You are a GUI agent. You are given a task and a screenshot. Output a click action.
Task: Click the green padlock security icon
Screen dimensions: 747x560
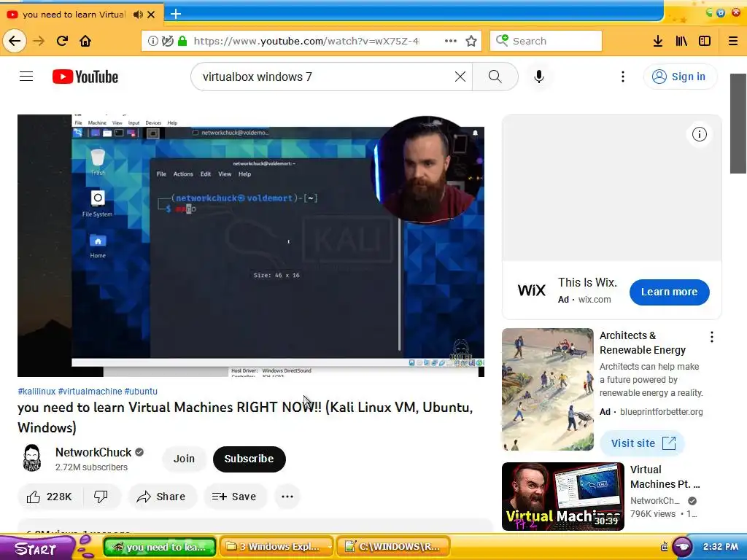click(x=182, y=41)
